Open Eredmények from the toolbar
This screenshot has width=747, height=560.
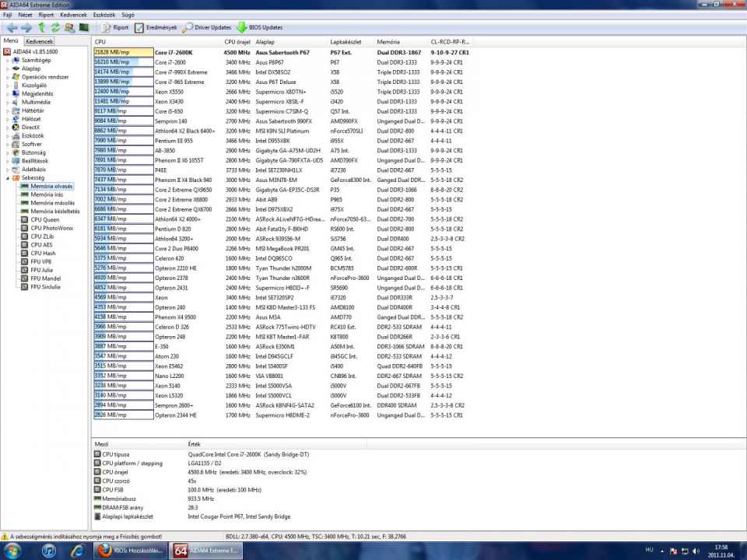(x=156, y=28)
